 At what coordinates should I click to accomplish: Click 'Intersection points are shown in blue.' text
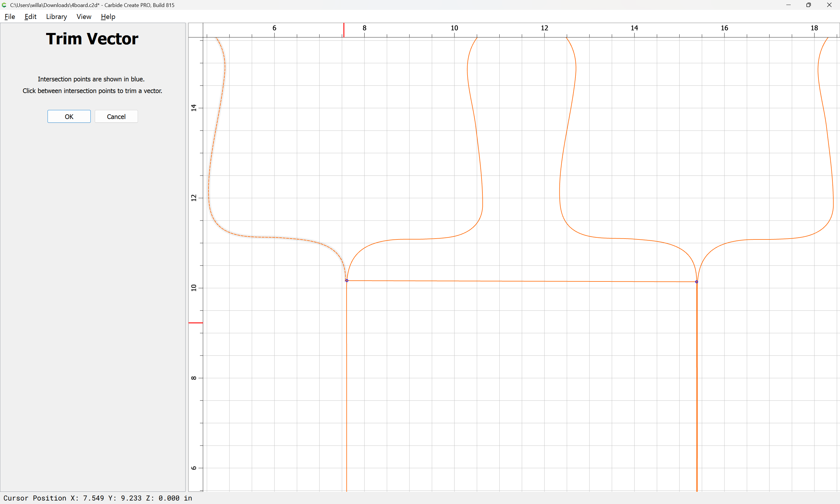pyautogui.click(x=91, y=79)
